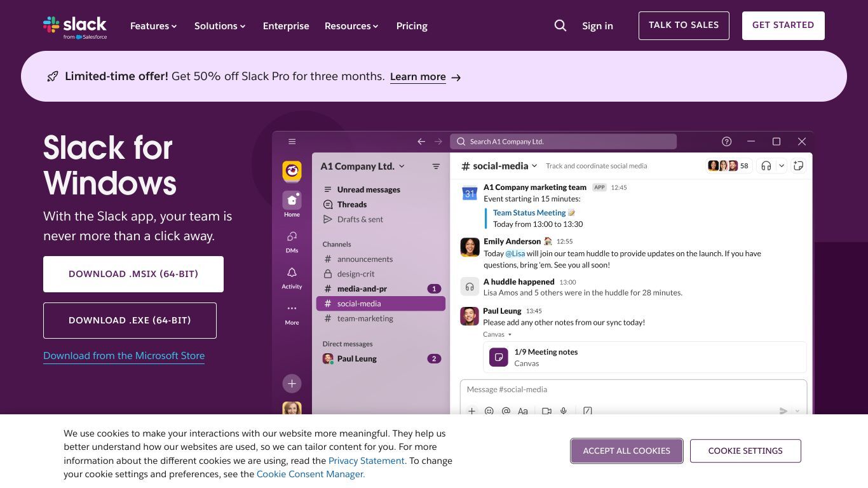Open the canvas icon in channel header

(x=799, y=166)
